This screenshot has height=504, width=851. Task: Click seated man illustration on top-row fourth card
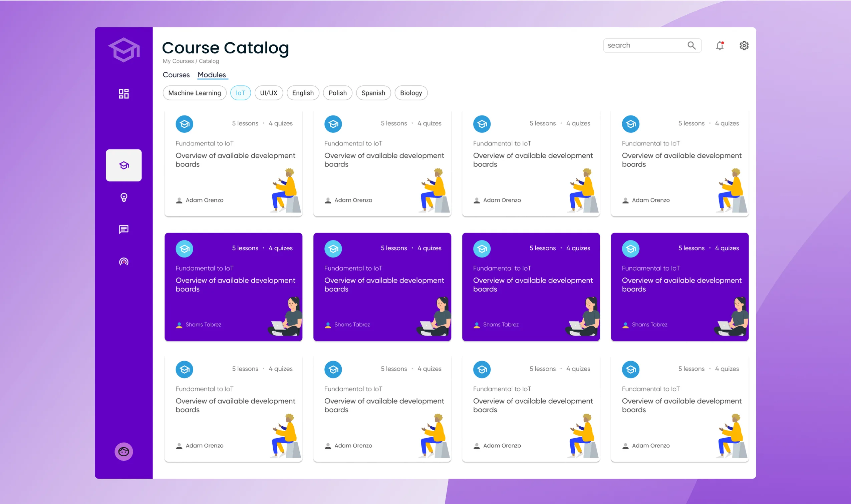pos(733,190)
